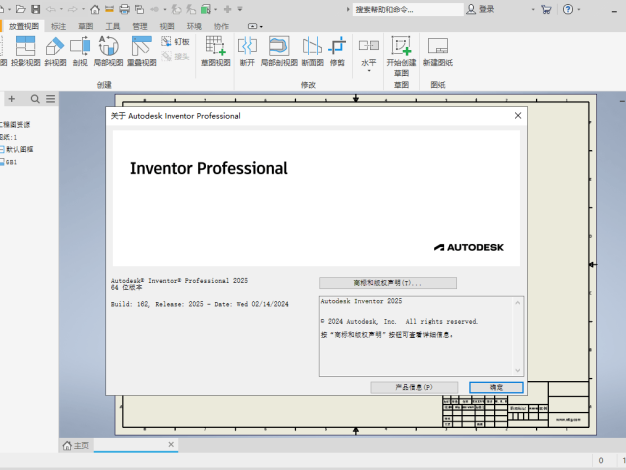
Task: Select the 局部视图 detail view tool
Action: coord(108,51)
